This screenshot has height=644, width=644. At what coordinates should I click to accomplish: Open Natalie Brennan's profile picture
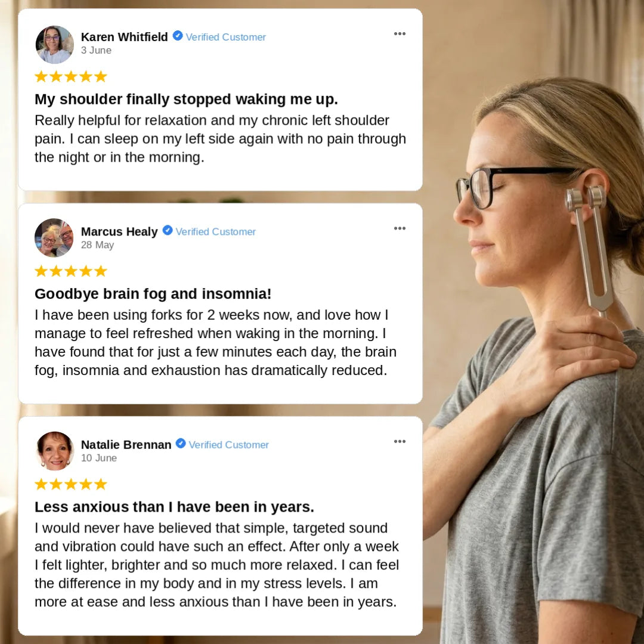55,451
